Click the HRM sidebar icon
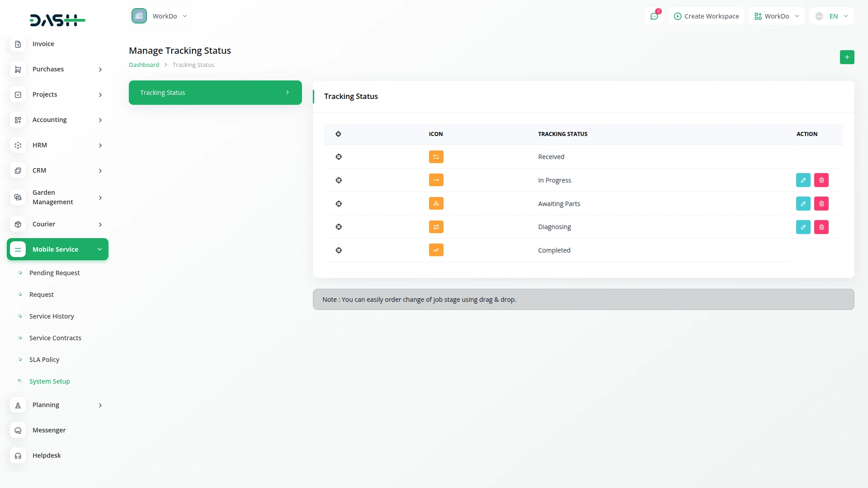The image size is (868, 488). click(x=18, y=145)
